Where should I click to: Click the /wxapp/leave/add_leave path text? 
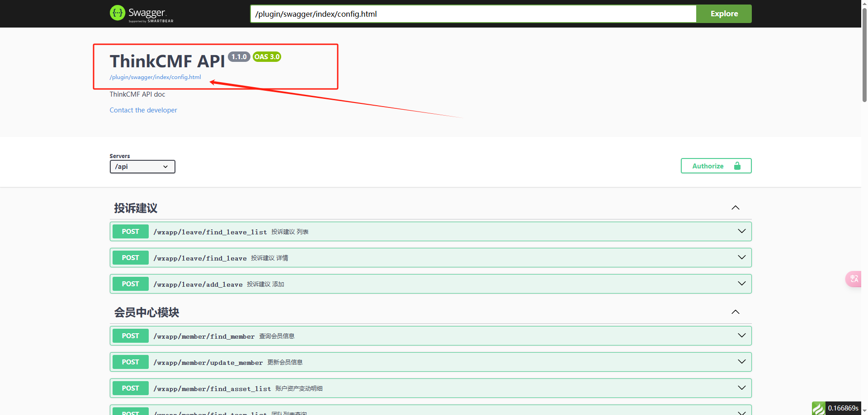click(x=198, y=284)
